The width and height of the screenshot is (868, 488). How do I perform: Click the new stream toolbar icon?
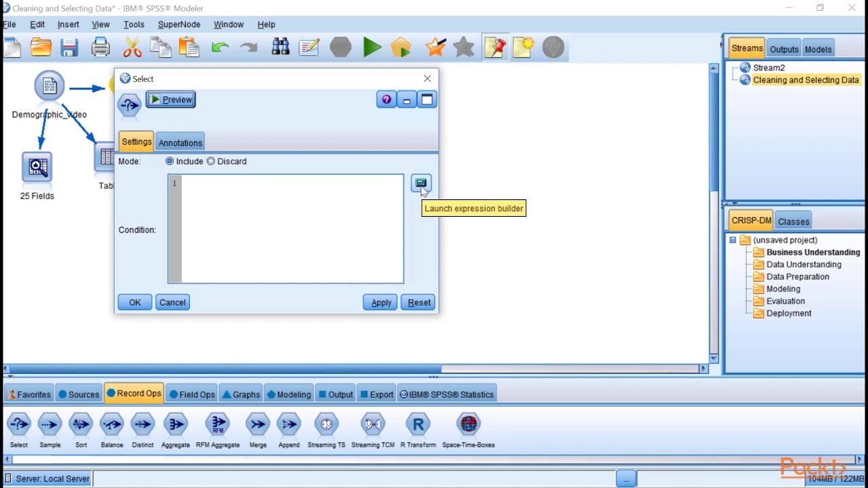pos(12,47)
